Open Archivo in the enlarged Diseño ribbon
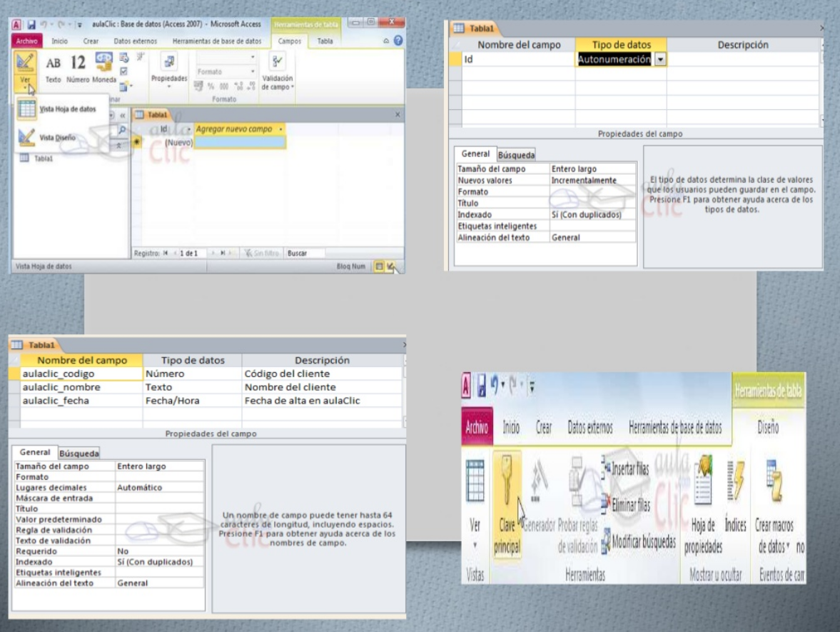This screenshot has width=840, height=632. pos(477,427)
